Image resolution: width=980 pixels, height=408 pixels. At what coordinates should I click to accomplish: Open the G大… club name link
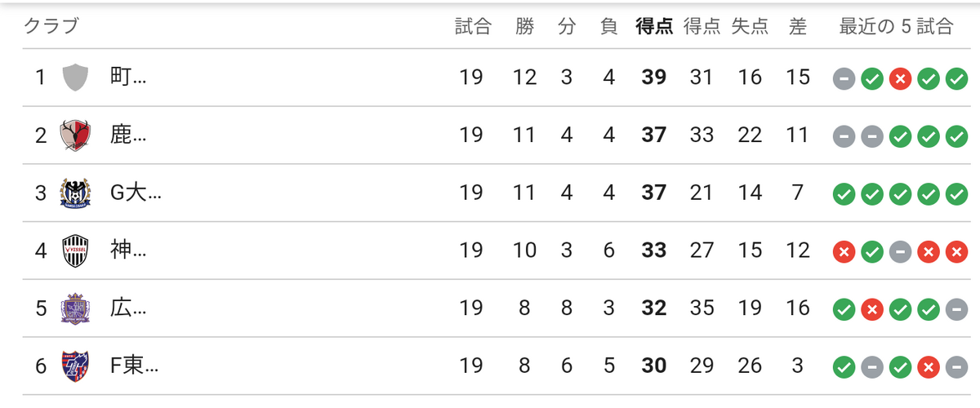136,193
